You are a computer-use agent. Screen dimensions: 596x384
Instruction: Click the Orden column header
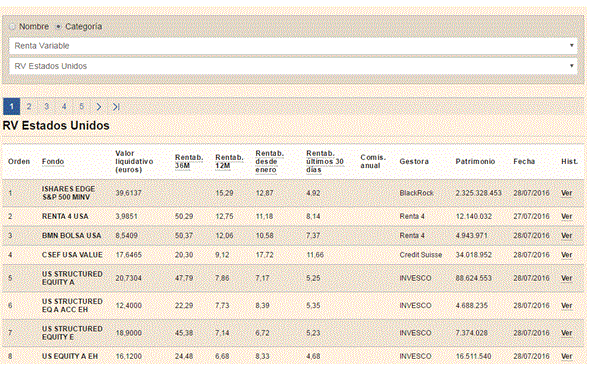coord(19,162)
